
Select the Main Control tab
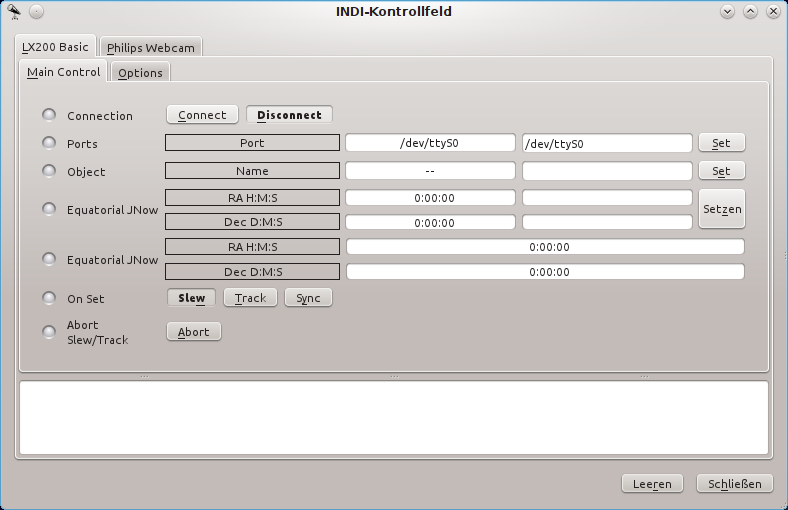pos(63,72)
